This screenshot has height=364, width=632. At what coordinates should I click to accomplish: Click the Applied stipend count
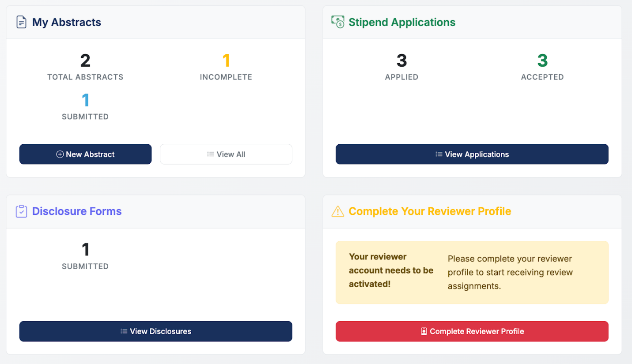click(401, 61)
